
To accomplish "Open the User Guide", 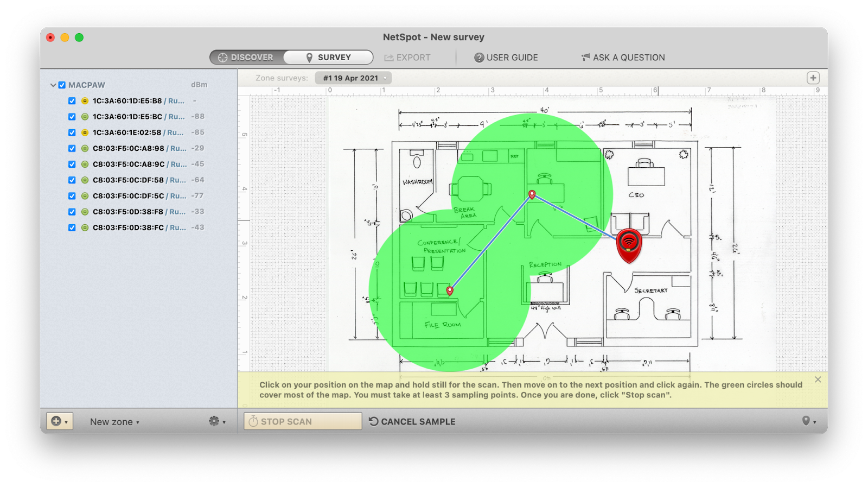I will click(x=506, y=58).
